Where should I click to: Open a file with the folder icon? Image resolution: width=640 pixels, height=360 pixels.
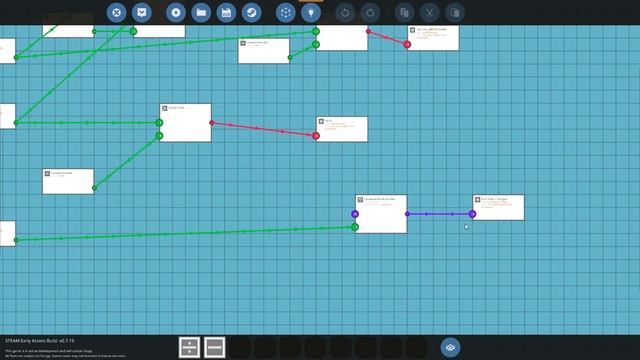click(201, 13)
